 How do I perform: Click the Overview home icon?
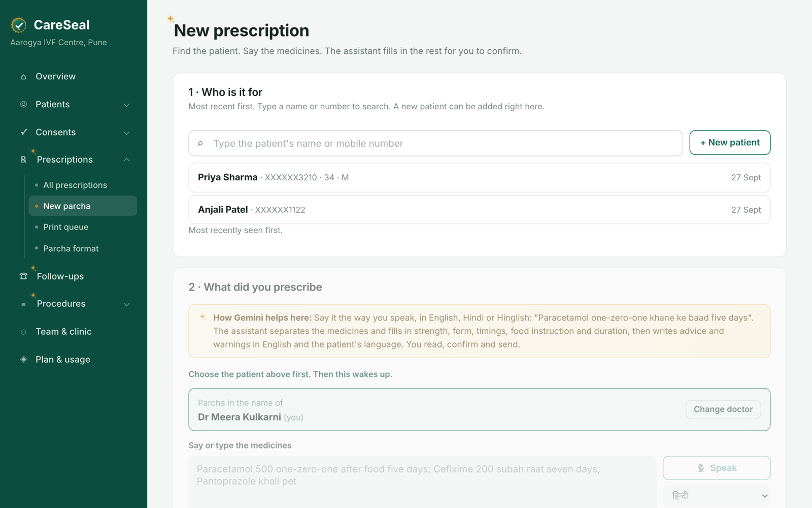pos(23,77)
